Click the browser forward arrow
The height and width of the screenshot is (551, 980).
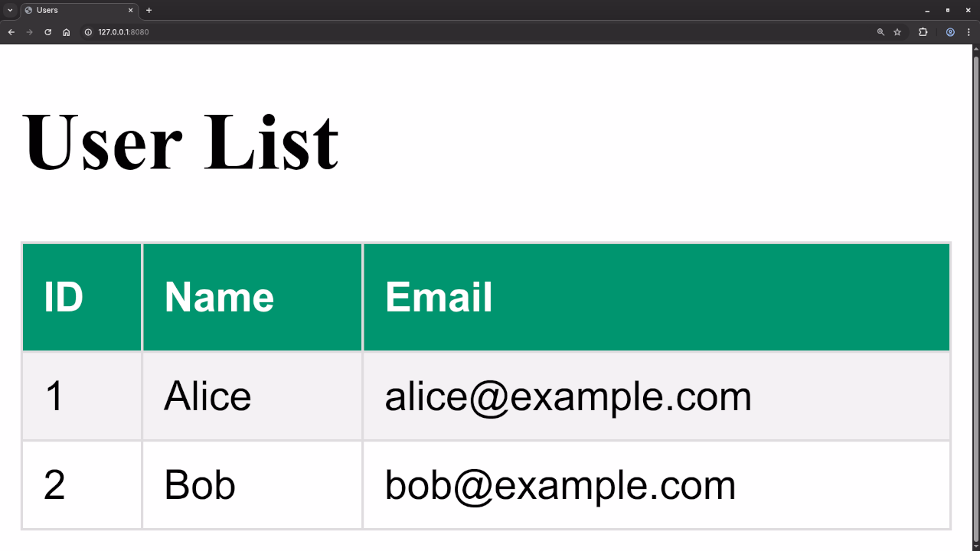pos(29,32)
